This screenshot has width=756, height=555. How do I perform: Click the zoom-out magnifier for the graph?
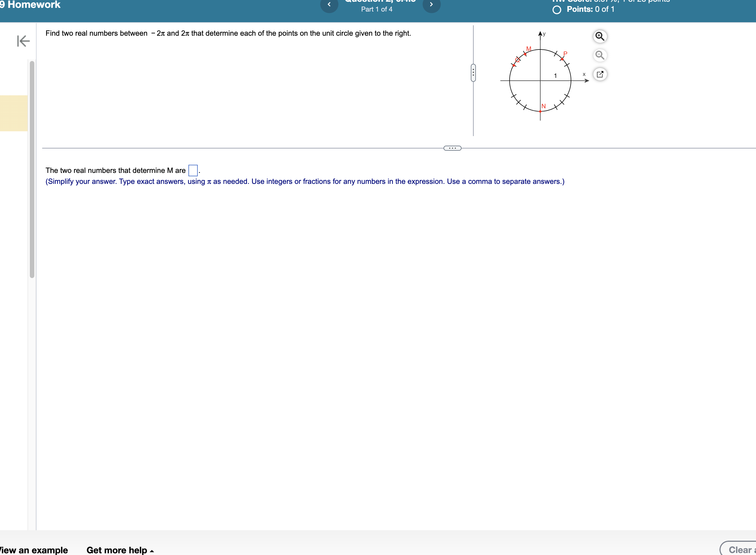[x=600, y=55]
